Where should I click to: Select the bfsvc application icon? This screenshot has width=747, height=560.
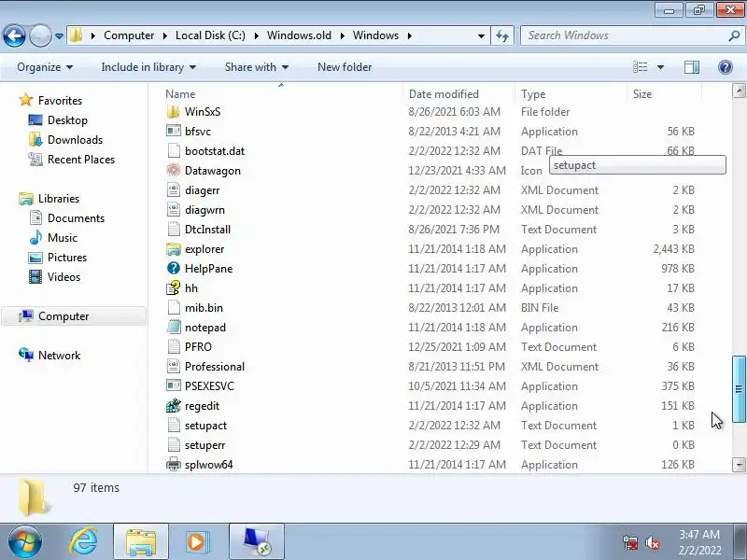coord(174,131)
